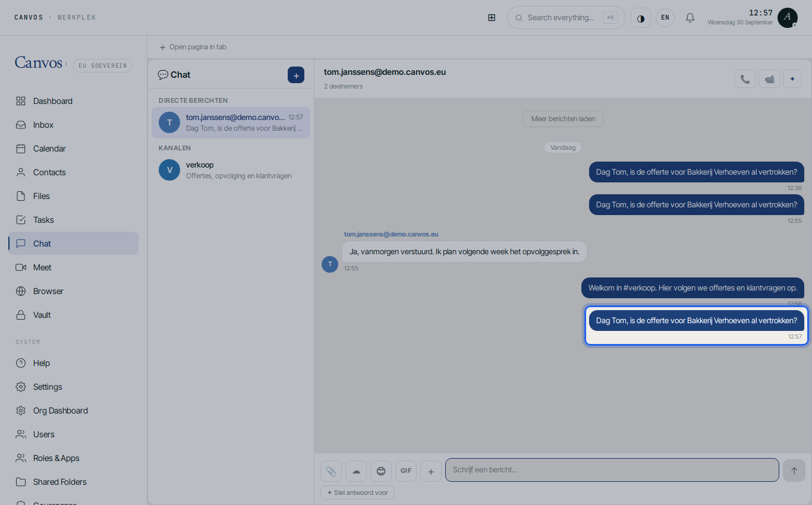This screenshot has height=505, width=812.
Task: Click the Canvos logo
Action: (39, 63)
